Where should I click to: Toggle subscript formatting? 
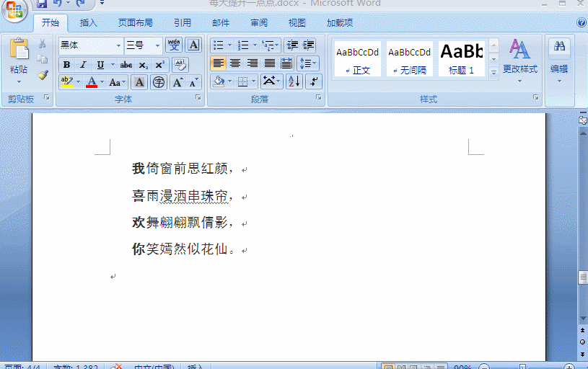tap(143, 65)
